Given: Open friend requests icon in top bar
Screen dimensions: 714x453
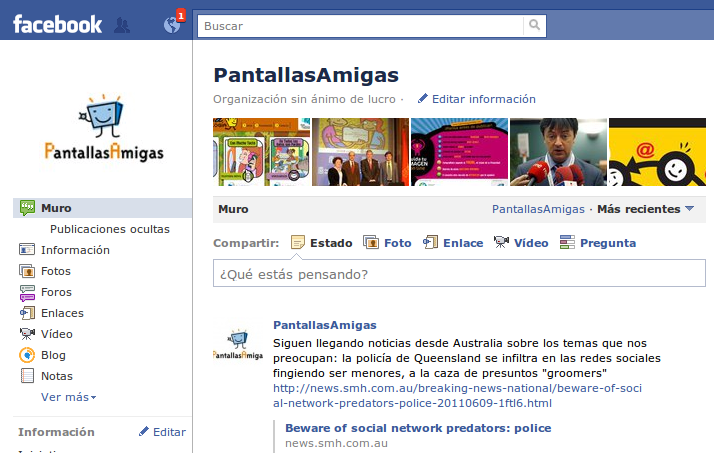Looking at the screenshot, I should click(x=122, y=25).
